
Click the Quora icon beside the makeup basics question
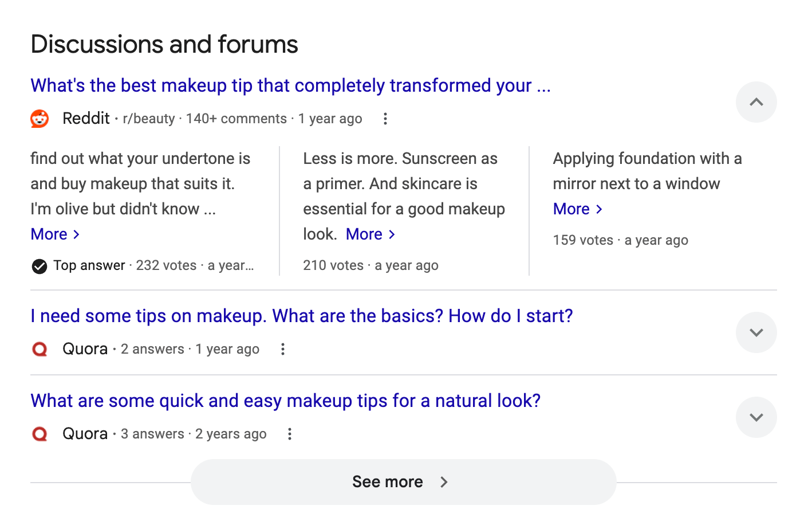(40, 349)
